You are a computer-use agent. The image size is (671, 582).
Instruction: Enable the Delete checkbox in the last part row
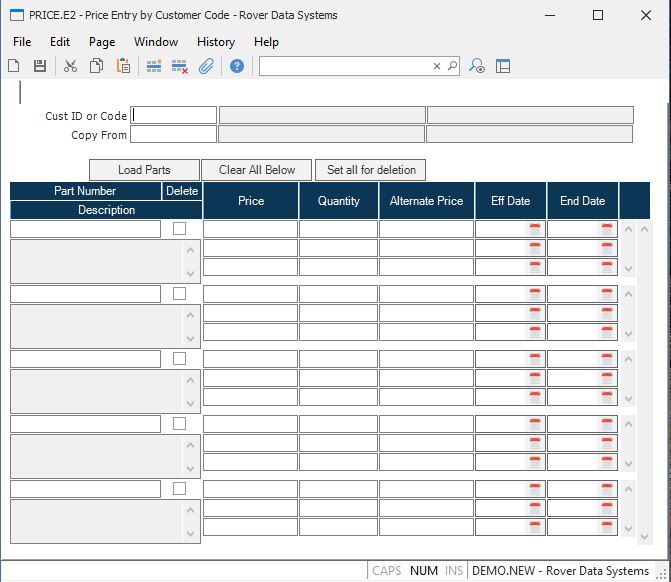coord(180,488)
